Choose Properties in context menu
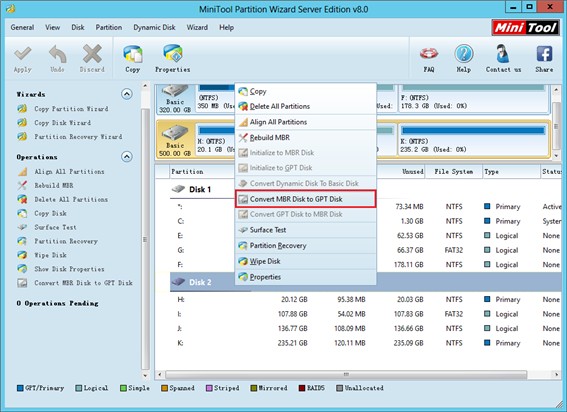567x412 pixels. [306, 277]
